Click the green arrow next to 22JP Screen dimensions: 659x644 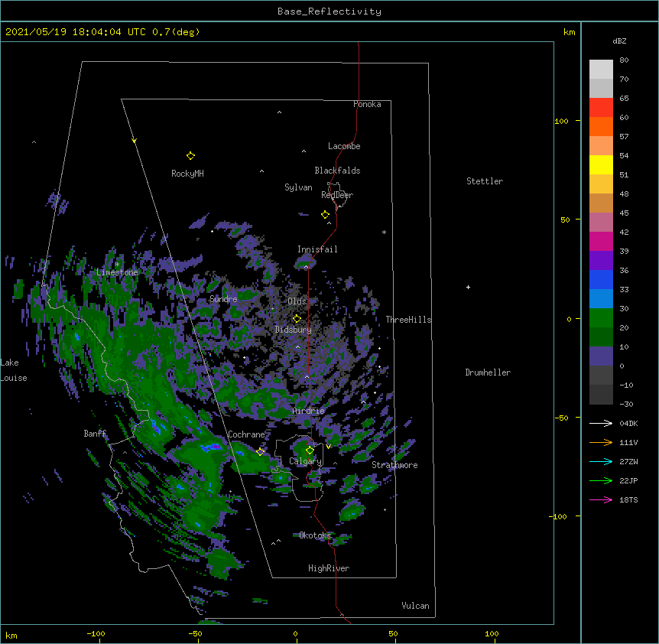pyautogui.click(x=601, y=480)
